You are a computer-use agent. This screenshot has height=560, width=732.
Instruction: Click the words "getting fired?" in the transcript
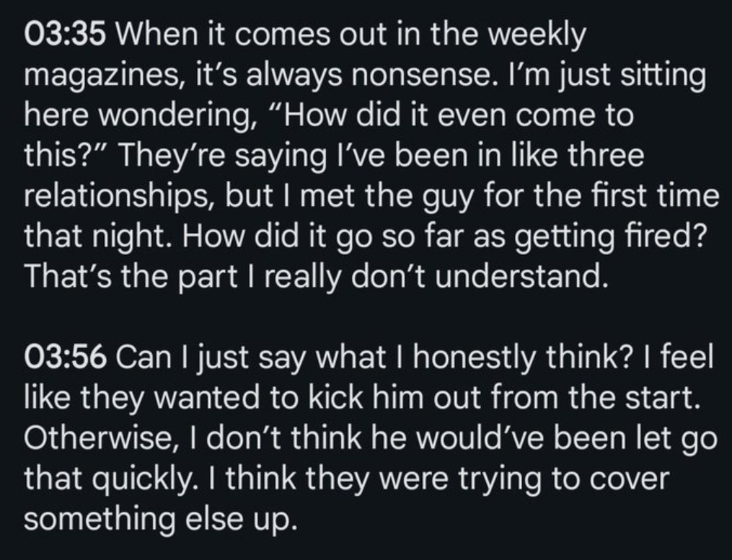coord(611,237)
